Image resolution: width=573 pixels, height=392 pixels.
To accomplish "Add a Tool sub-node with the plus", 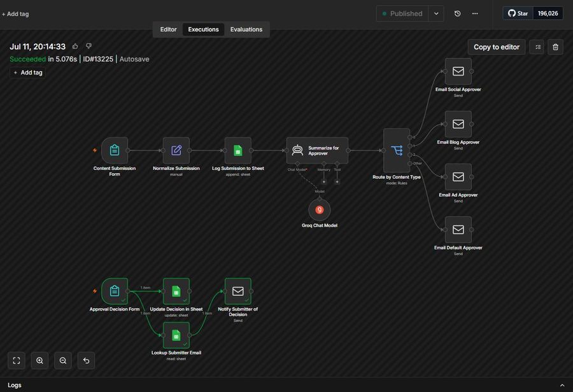I will point(337,181).
